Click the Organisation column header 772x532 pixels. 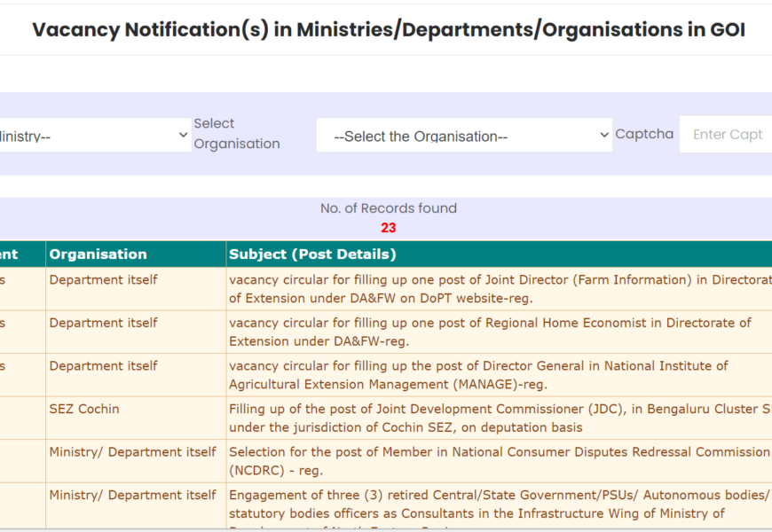pos(98,254)
